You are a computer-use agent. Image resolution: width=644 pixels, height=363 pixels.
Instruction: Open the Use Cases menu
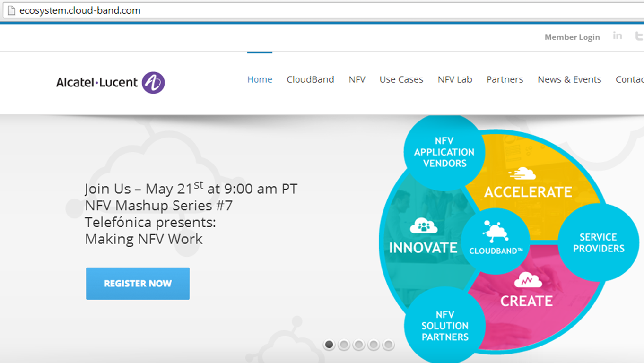point(401,79)
